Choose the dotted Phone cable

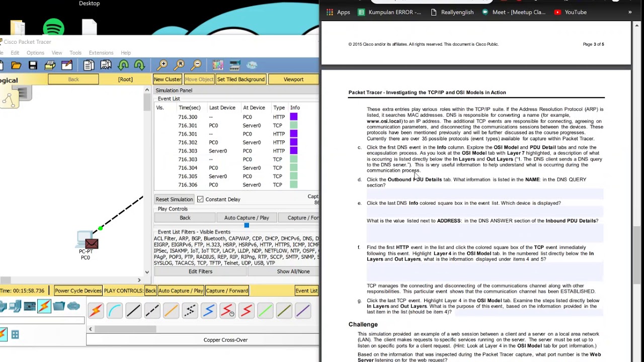tap(190, 311)
